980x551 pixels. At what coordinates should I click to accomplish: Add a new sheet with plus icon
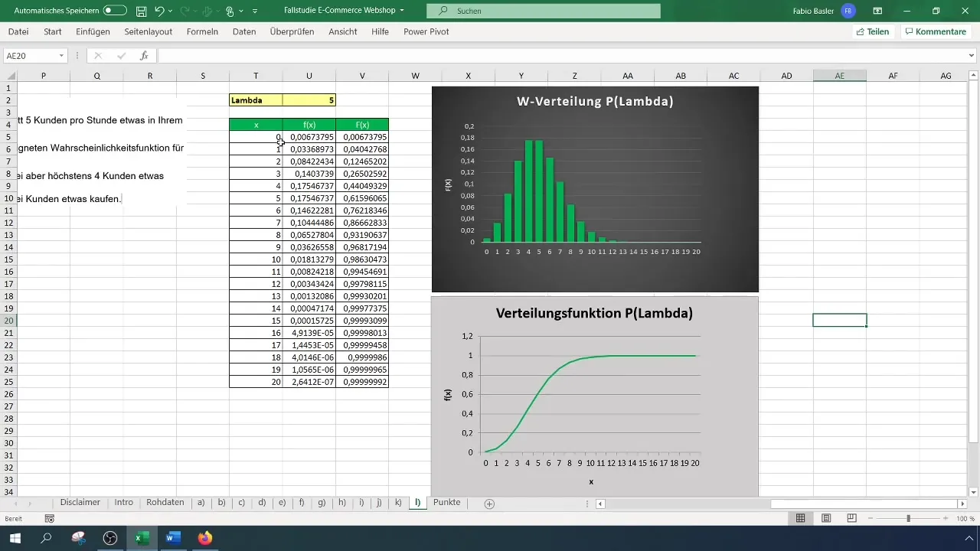coord(489,504)
